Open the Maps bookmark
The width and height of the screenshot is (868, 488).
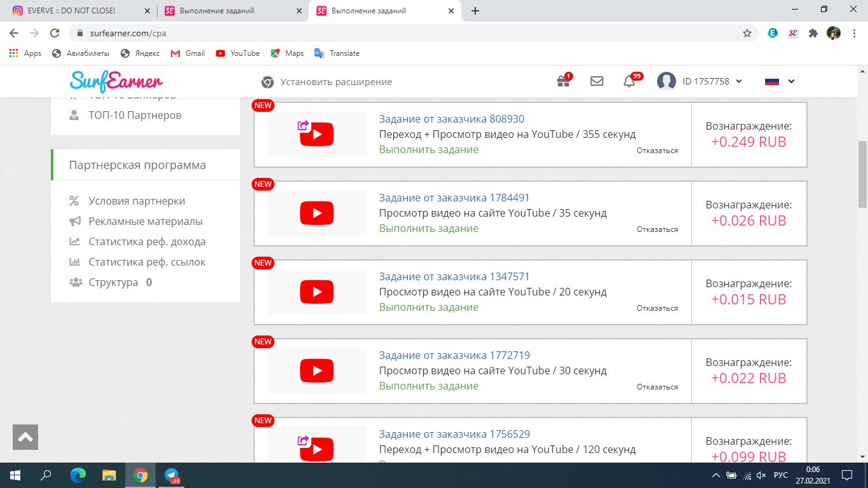pyautogui.click(x=287, y=53)
